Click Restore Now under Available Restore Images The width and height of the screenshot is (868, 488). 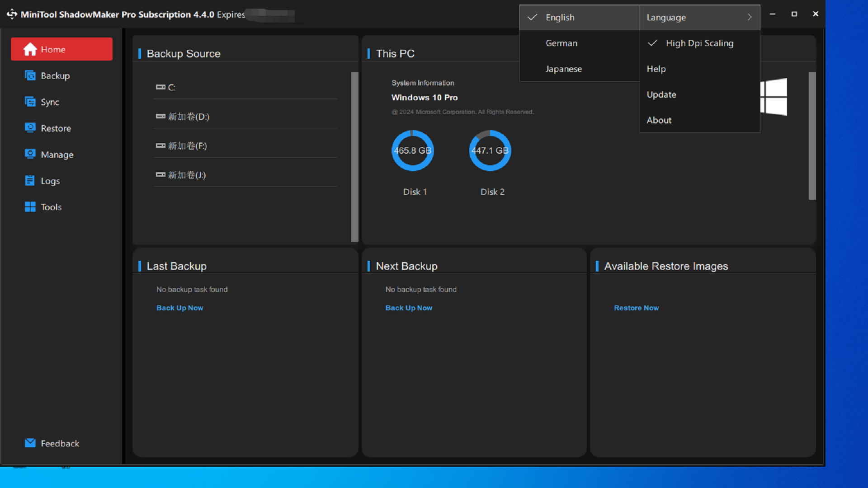point(636,308)
